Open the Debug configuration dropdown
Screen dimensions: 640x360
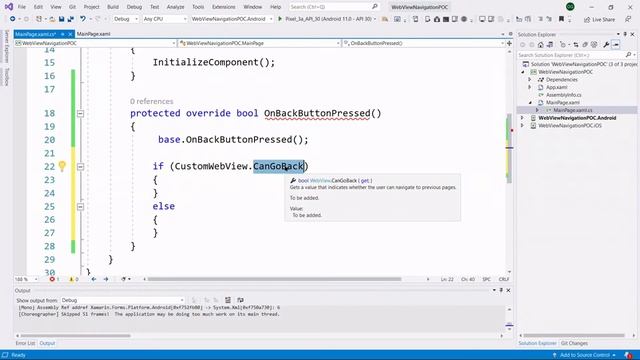point(125,19)
